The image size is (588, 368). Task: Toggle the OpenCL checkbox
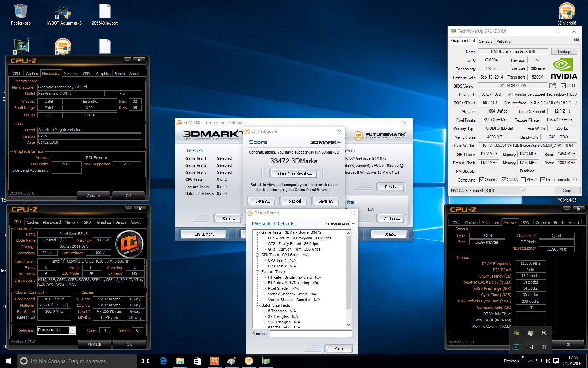[482, 180]
